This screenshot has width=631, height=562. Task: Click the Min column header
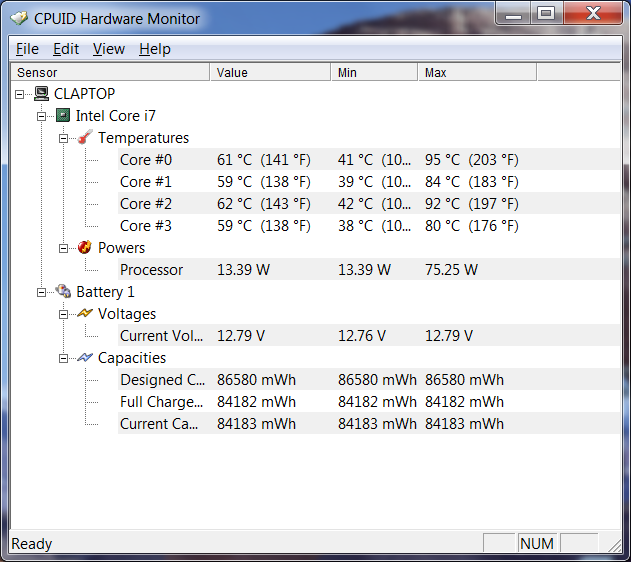pos(374,72)
